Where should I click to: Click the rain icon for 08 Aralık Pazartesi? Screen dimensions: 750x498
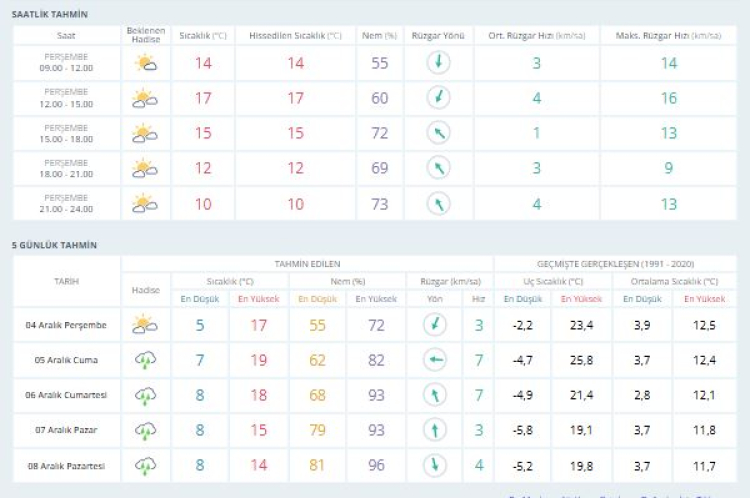pyautogui.click(x=145, y=465)
